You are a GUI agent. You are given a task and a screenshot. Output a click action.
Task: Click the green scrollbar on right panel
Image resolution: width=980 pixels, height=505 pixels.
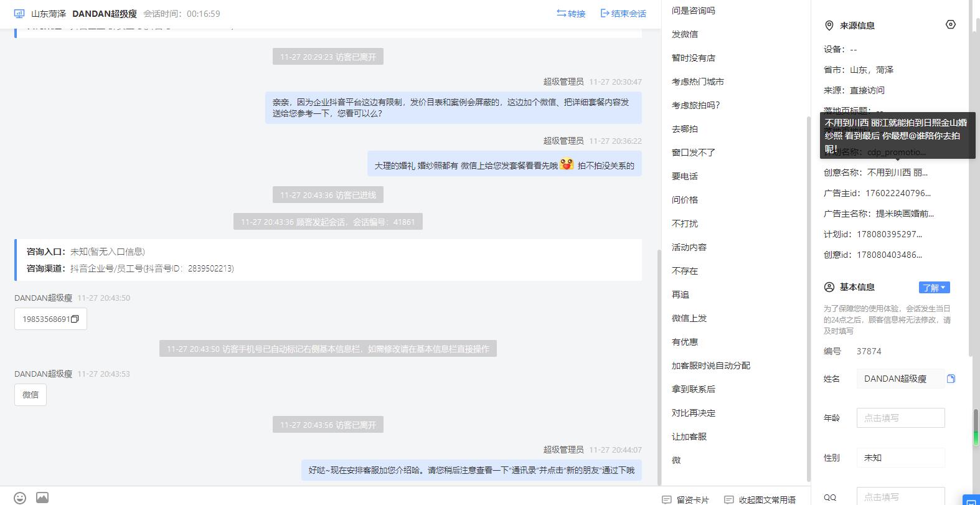[x=976, y=427]
